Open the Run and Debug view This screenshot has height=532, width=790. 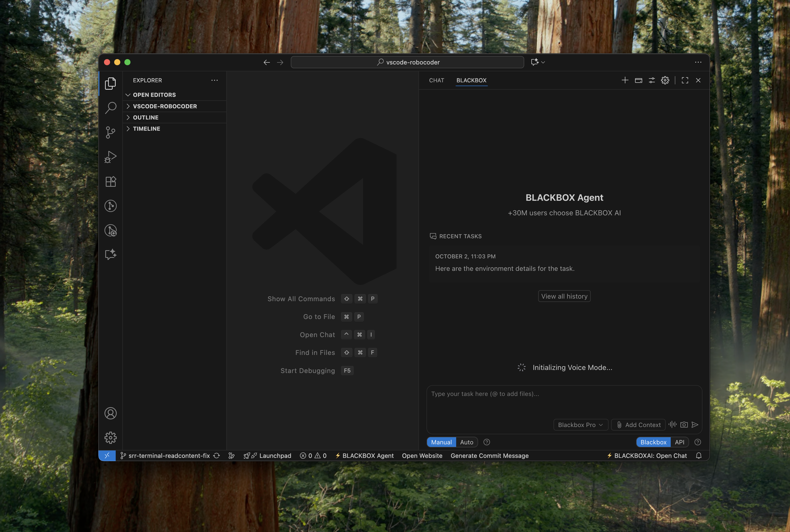point(110,157)
